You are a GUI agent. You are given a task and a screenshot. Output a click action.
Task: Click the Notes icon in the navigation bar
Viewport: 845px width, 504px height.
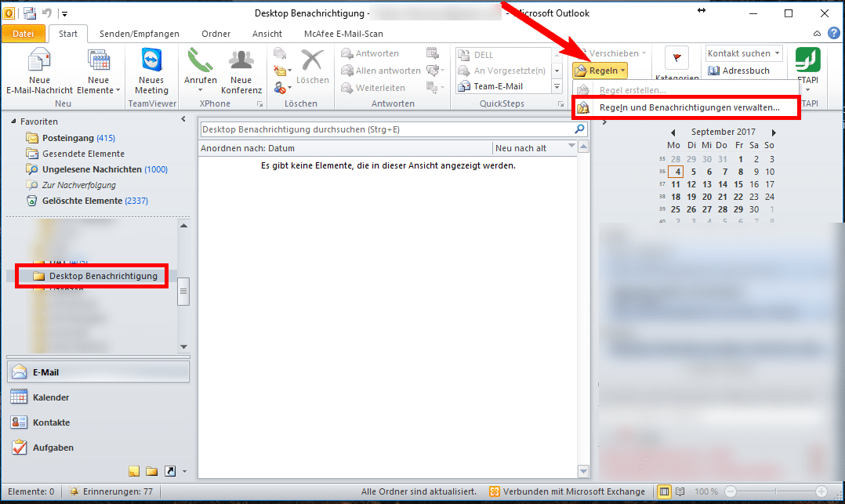tap(134, 471)
